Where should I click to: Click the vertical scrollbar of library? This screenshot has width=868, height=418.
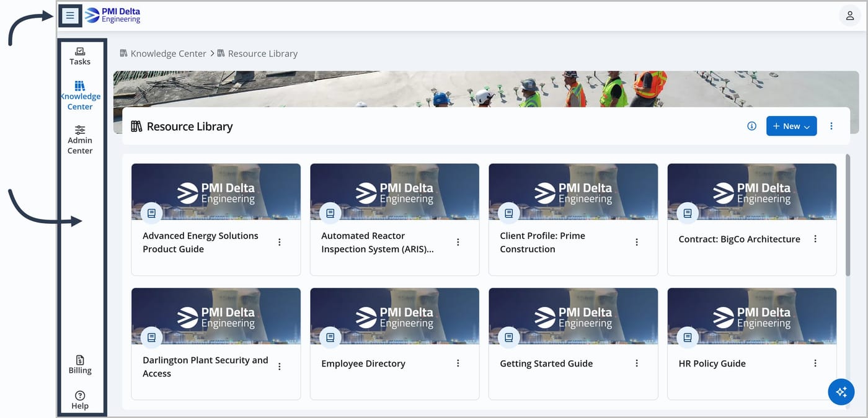point(848,215)
